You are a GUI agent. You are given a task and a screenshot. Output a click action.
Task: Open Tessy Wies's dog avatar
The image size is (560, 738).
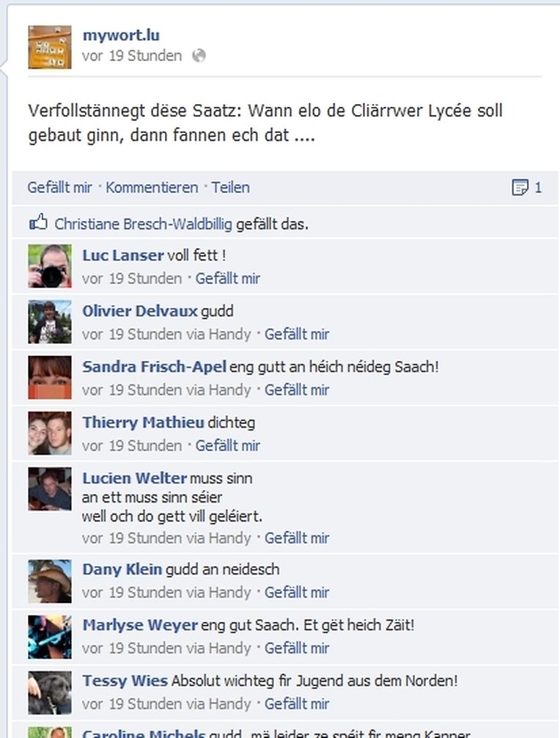[x=50, y=693]
